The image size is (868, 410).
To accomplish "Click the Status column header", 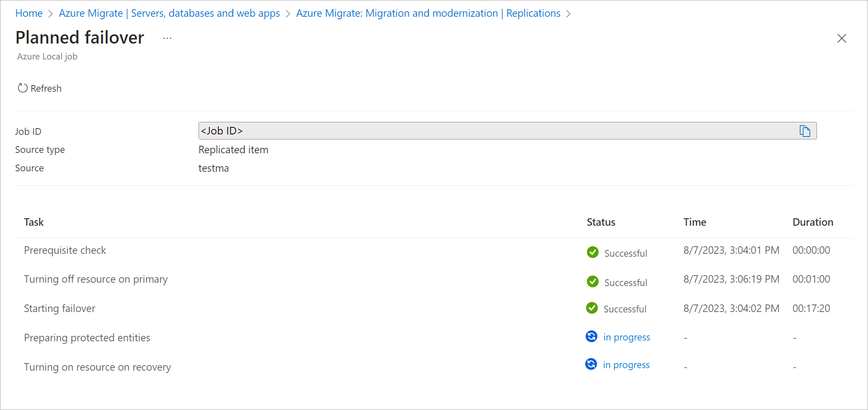I will tap(601, 222).
